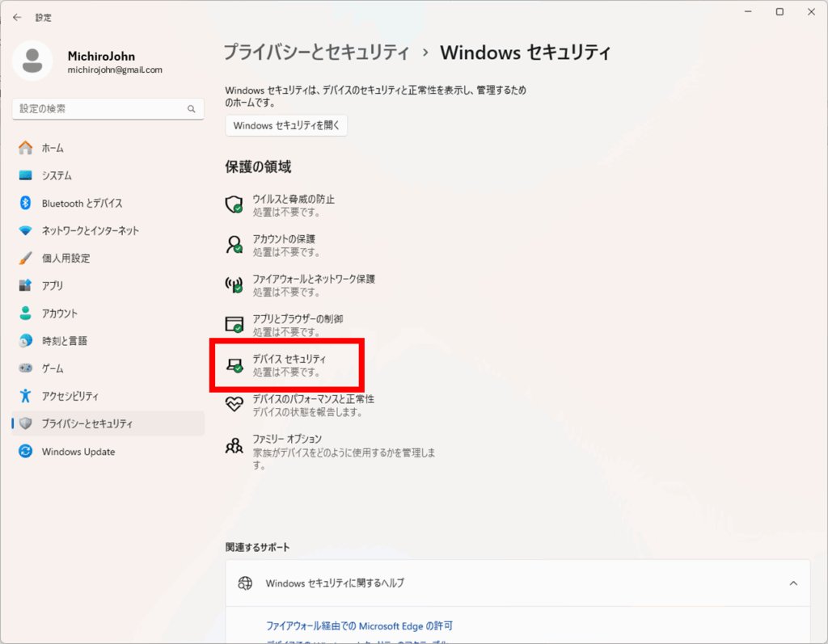This screenshot has height=644, width=828.
Task: Click ゲーム label in sidebar
Action: (x=53, y=368)
